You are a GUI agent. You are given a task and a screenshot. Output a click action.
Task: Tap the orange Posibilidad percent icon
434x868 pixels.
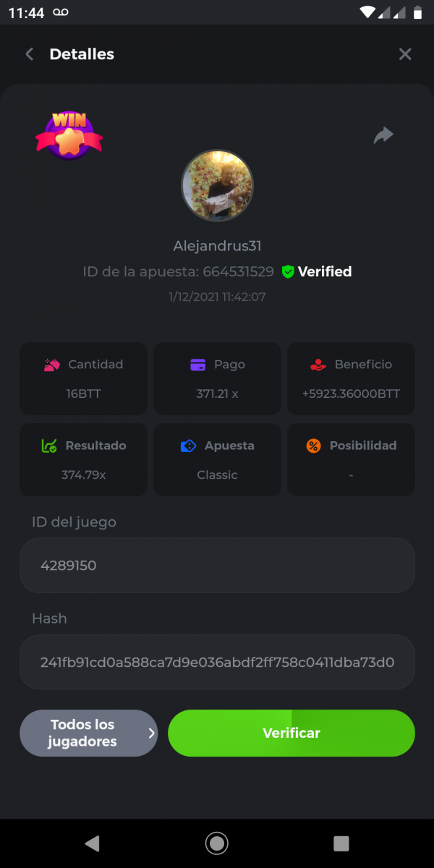tap(313, 446)
